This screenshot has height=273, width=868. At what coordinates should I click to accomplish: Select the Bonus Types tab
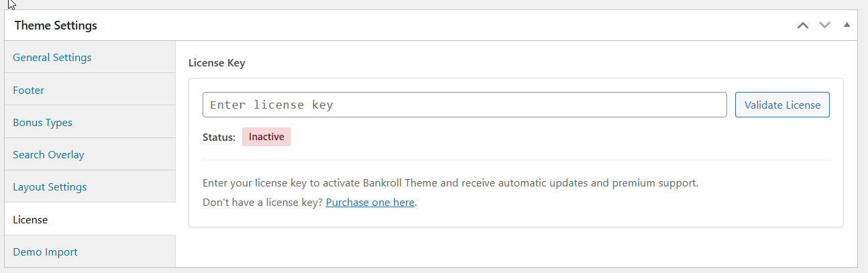43,123
